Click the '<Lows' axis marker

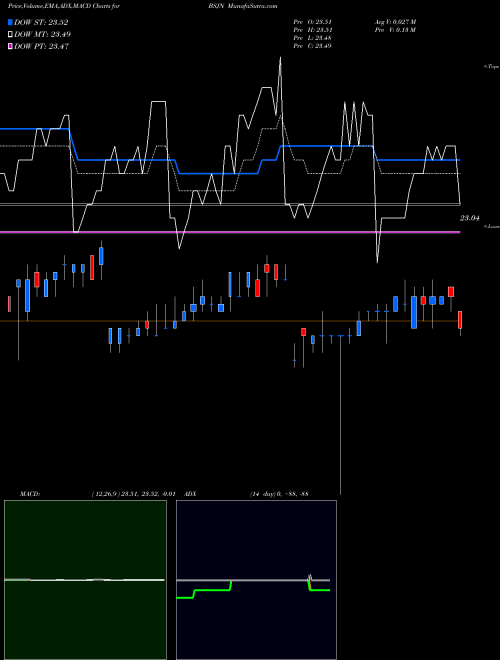[x=491, y=226]
